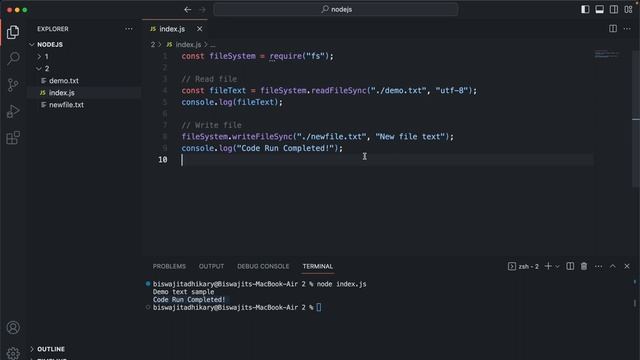Click line number 10 in gutter
This screenshot has width=640, height=360.
point(162,160)
